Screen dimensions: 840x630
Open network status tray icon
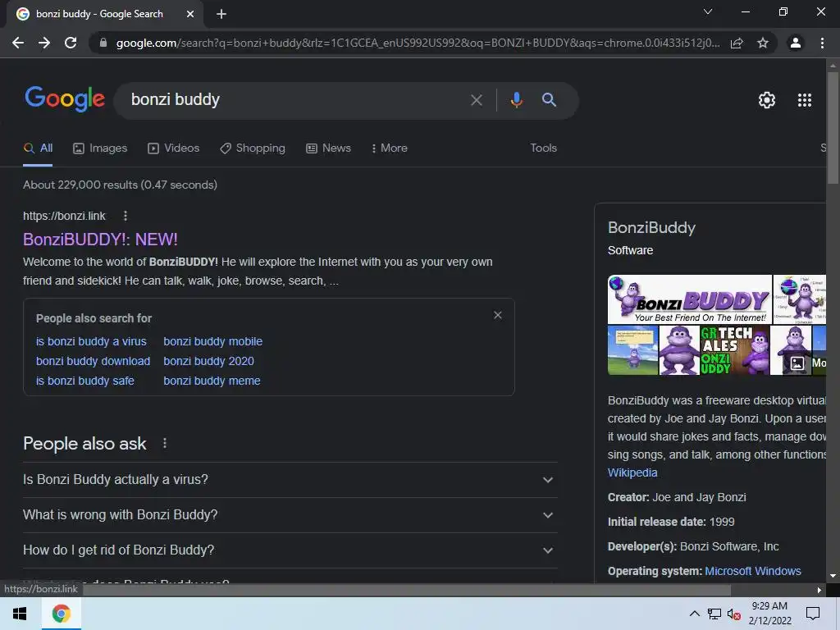tap(714, 614)
